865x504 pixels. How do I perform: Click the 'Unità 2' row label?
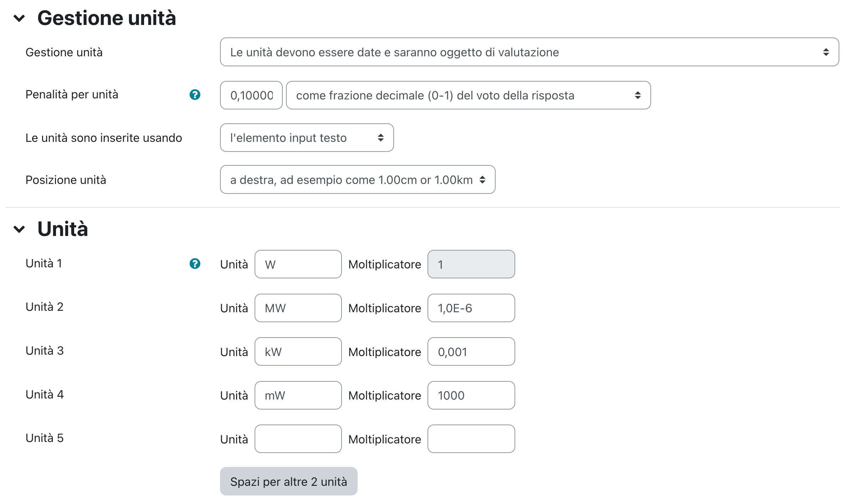[x=45, y=307]
